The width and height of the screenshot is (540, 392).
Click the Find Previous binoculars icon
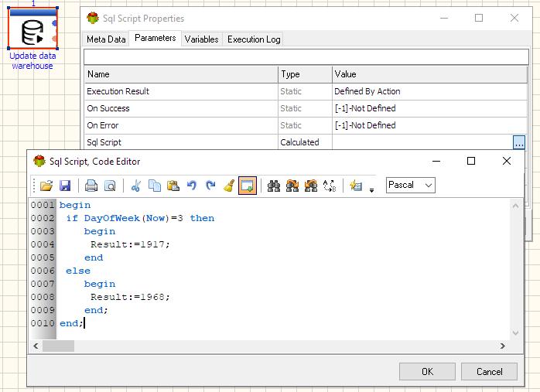point(311,186)
